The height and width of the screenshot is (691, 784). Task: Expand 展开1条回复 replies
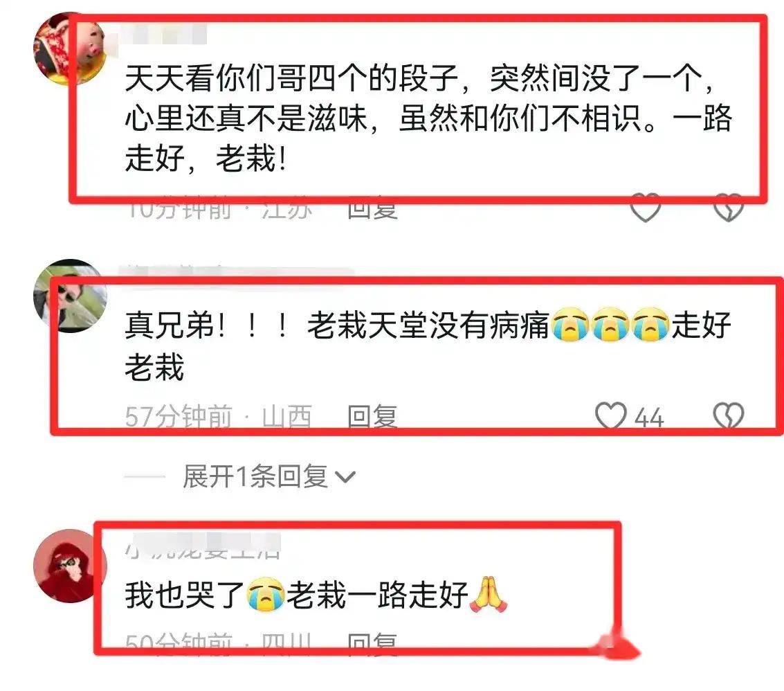(x=255, y=476)
